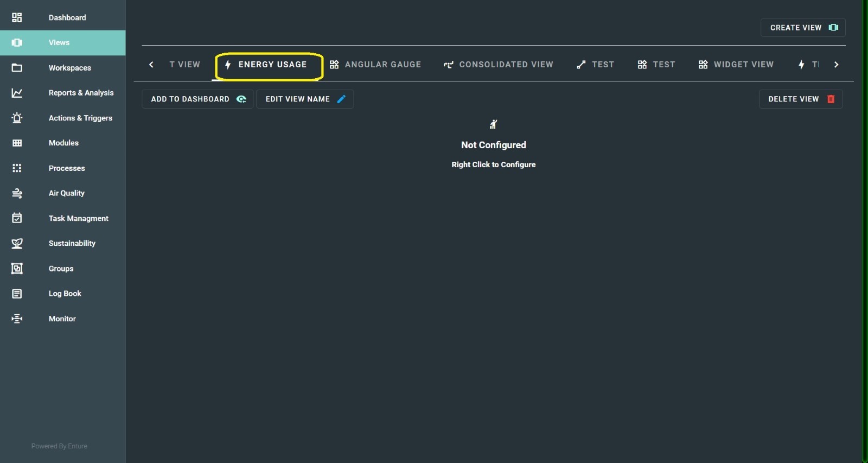This screenshot has height=463, width=868.
Task: Click the Powered By Enture text
Action: click(59, 446)
